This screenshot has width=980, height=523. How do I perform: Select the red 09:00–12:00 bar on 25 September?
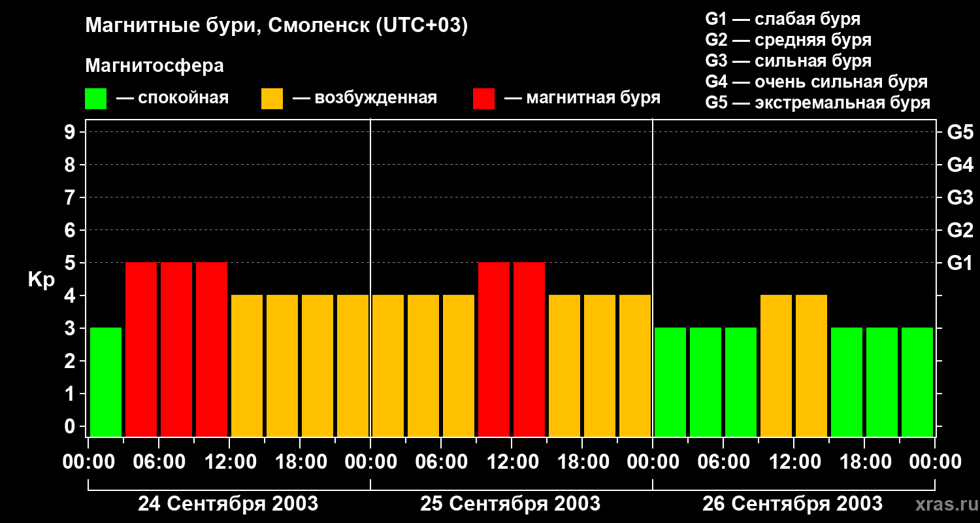494,350
